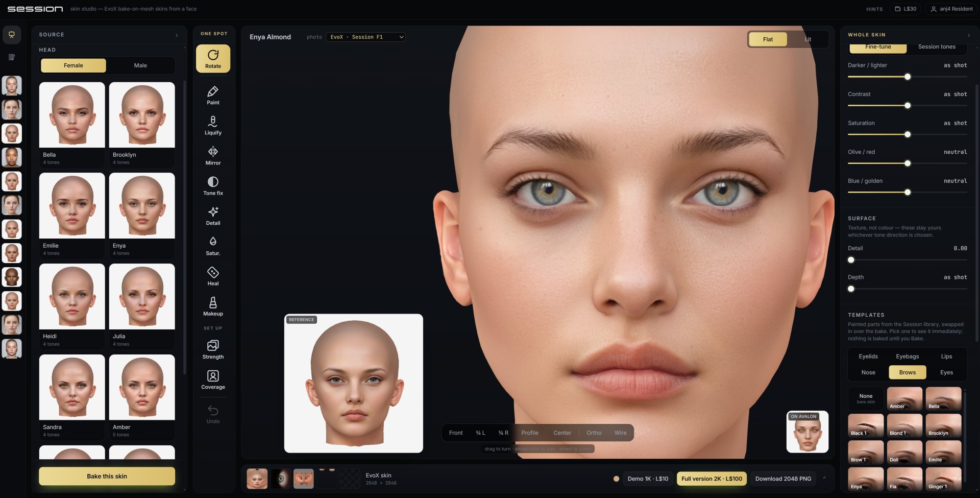Select the Lips template category
The image size is (980, 498).
(946, 357)
